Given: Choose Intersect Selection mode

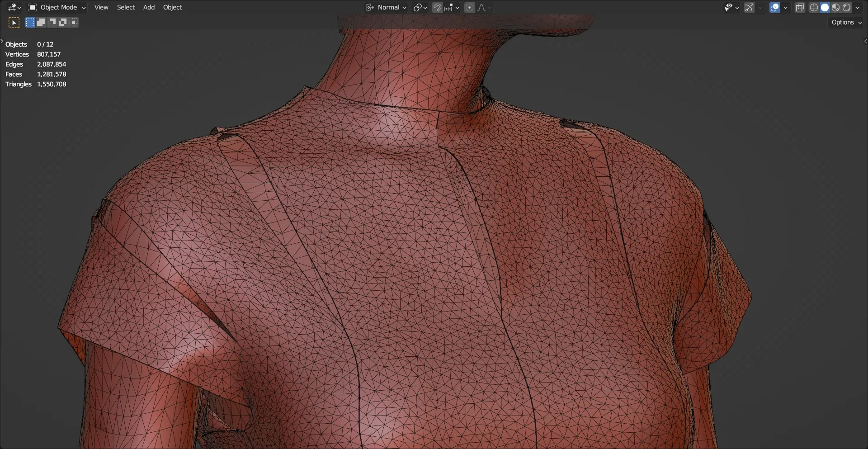Looking at the screenshot, I should (x=73, y=23).
